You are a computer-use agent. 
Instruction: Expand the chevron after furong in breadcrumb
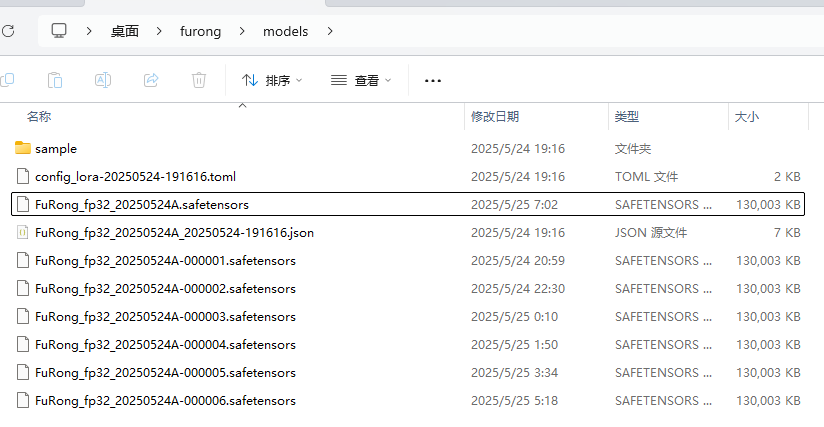point(242,31)
